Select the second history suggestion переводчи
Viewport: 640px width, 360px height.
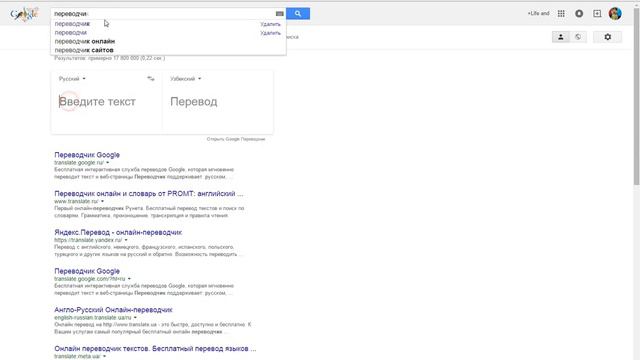tap(71, 33)
